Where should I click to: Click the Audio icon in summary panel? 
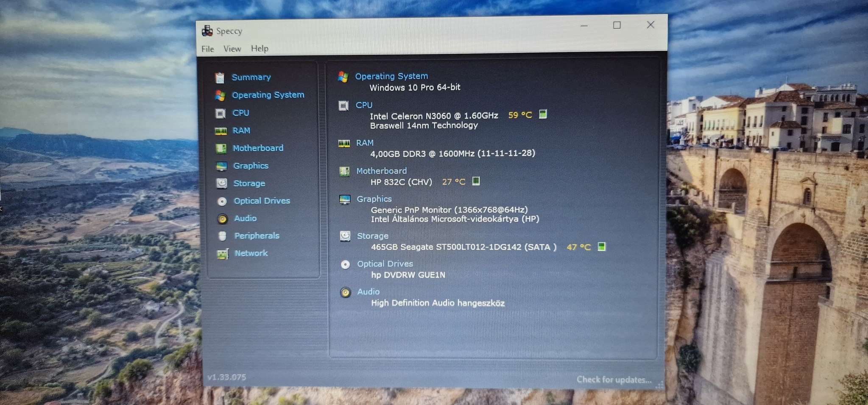click(346, 292)
